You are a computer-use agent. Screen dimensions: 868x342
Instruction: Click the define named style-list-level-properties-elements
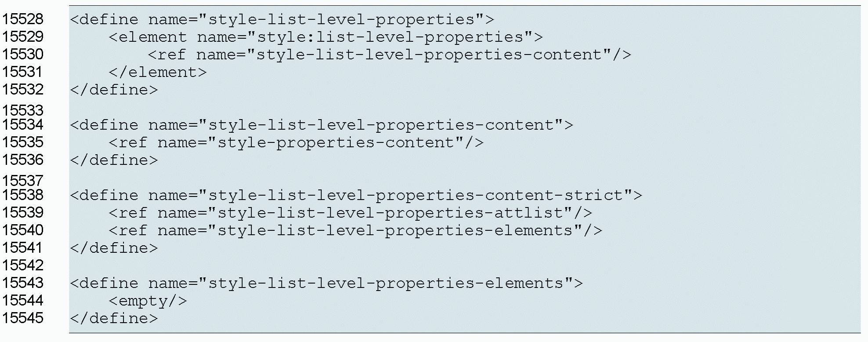(x=326, y=283)
